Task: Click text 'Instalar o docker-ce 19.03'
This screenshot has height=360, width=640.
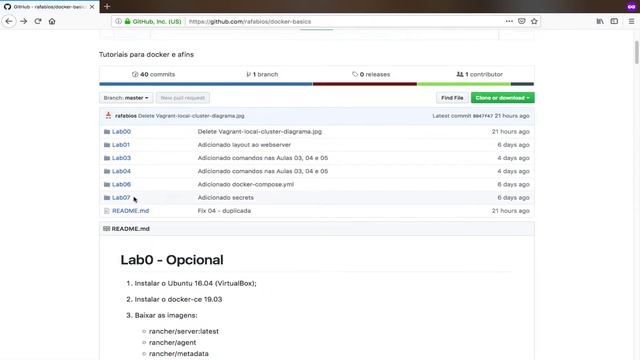Action: (178, 299)
